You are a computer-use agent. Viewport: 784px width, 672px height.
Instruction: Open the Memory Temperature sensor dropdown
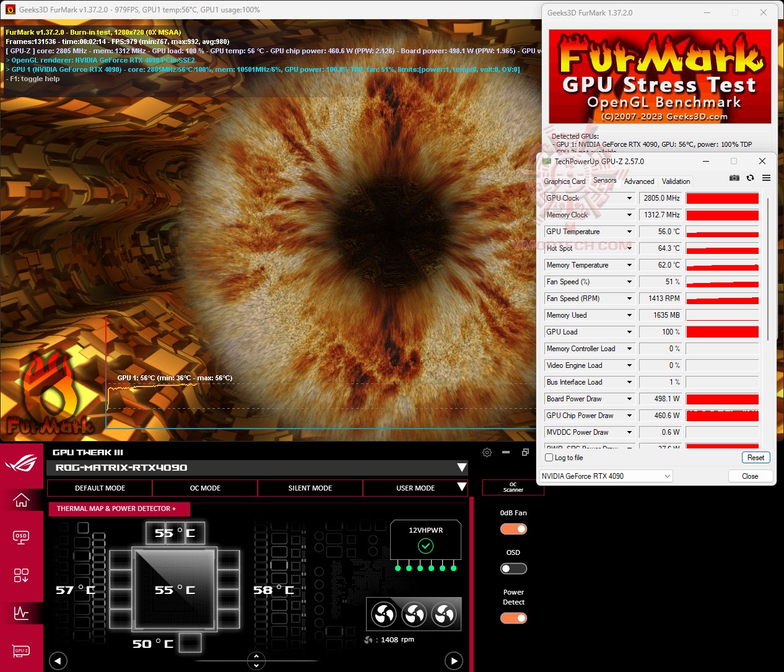(x=629, y=265)
